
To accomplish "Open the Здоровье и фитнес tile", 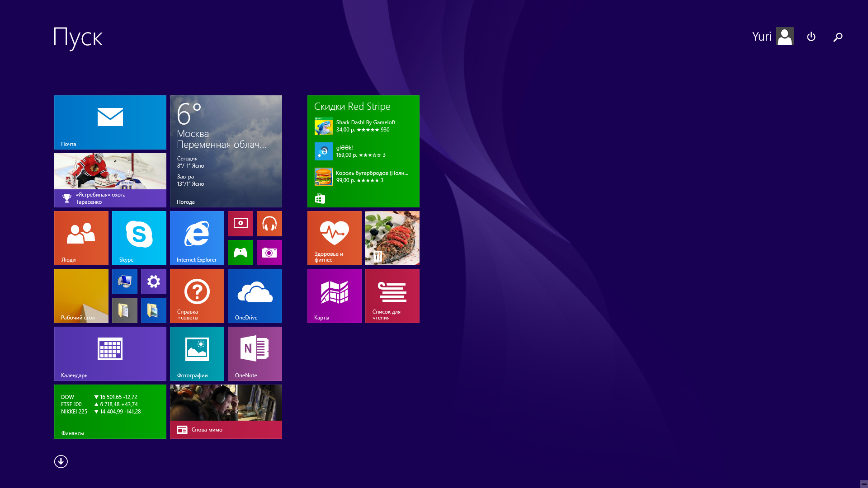I will click(x=335, y=238).
